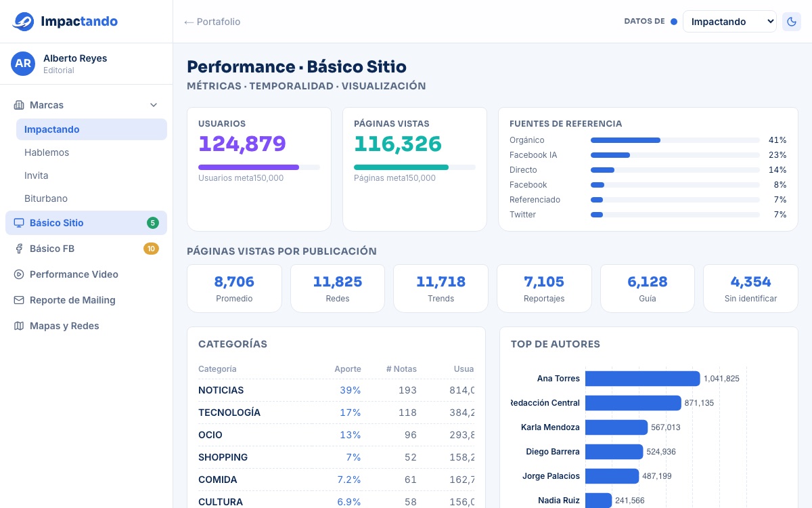Select the Redes 11,825 card
Screen dimensions: 812x508
coord(338,289)
